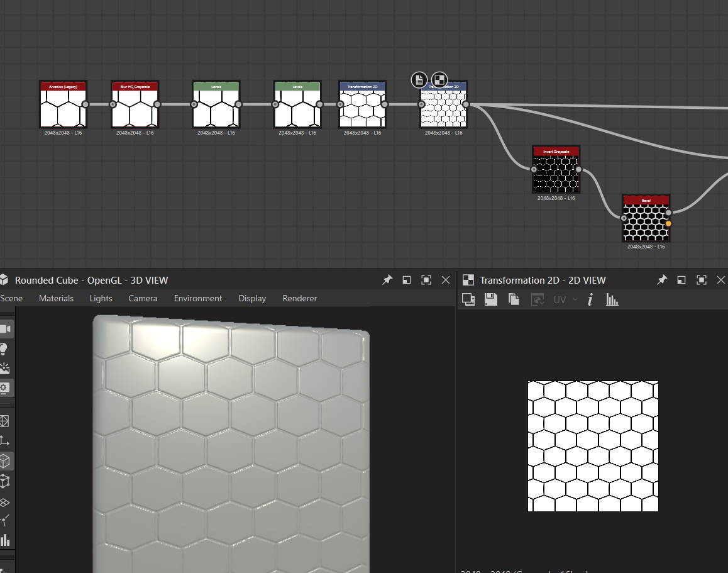
Task: Click the bar chart icon in 3D sidebar
Action: (4, 540)
